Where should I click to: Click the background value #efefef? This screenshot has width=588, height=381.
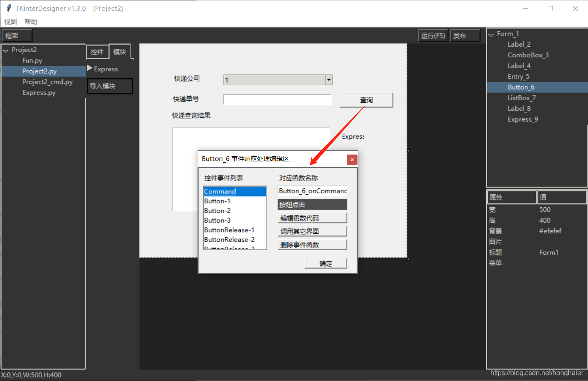(550, 231)
